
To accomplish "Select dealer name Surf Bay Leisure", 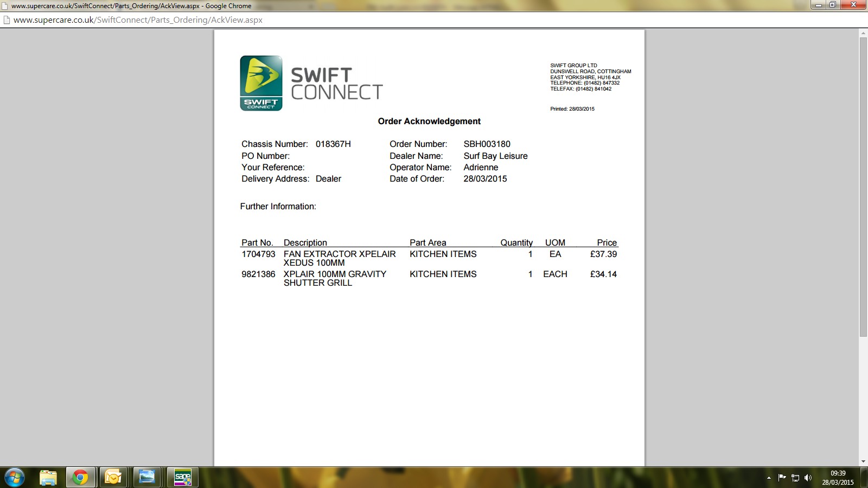I will click(x=495, y=156).
